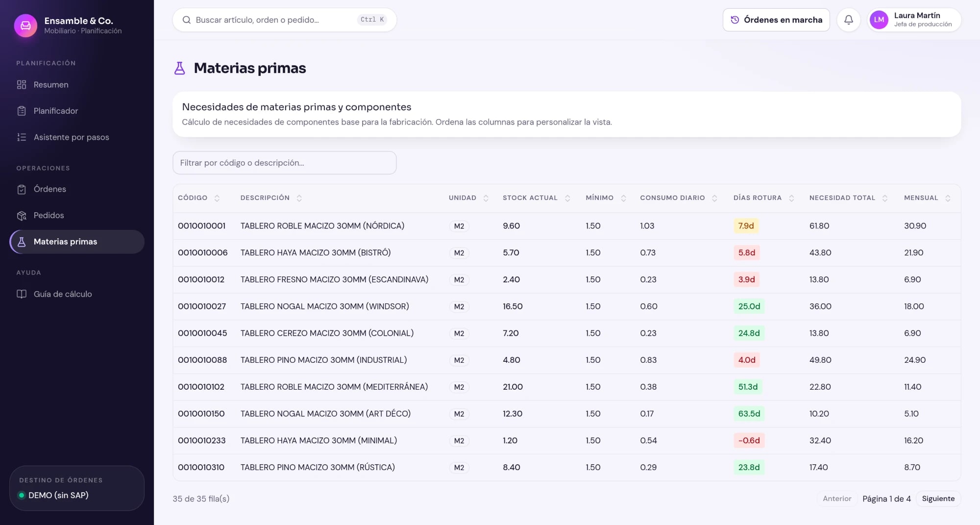This screenshot has height=525, width=980.
Task: Sort by Mínimo column arrows
Action: (x=623, y=198)
